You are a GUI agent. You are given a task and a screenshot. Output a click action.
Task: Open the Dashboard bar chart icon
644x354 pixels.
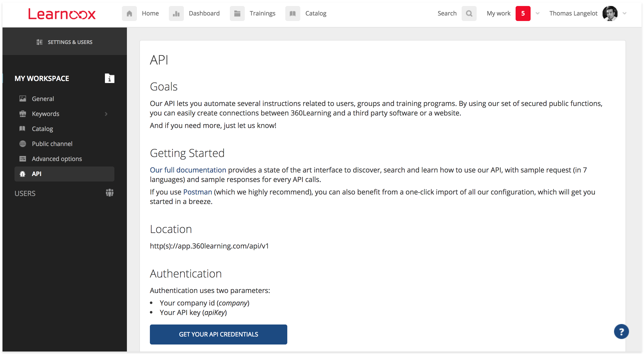click(176, 13)
